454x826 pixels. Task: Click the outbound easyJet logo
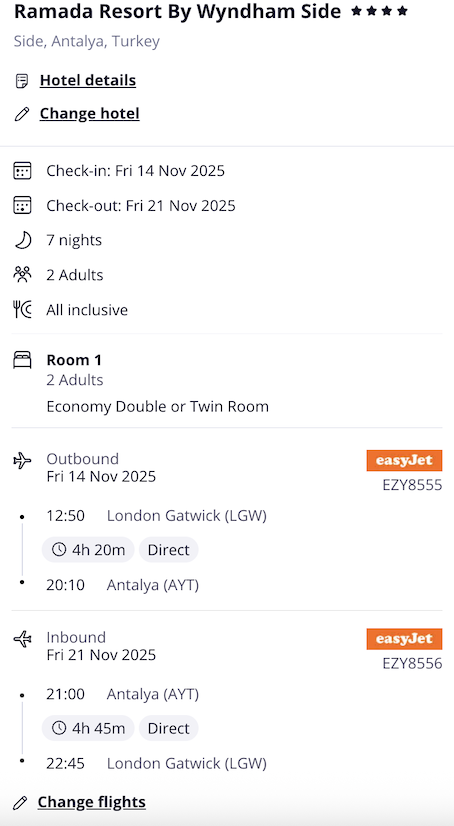(404, 460)
